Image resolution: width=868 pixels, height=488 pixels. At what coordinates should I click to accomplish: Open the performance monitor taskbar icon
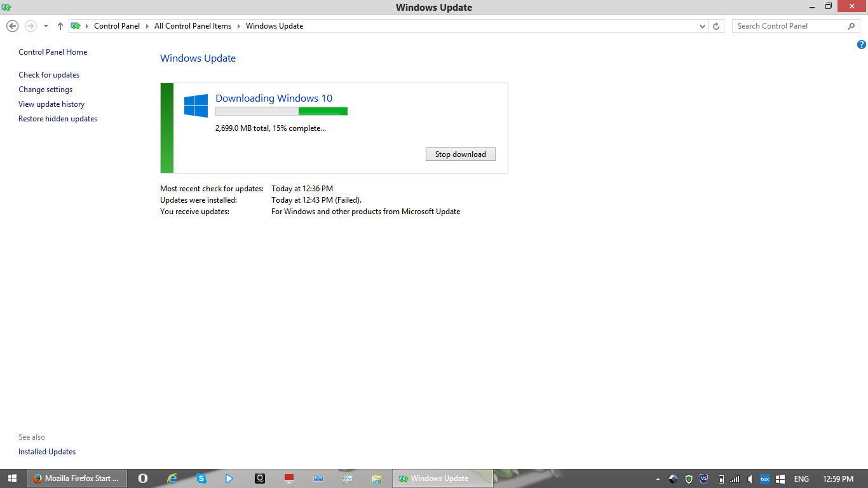click(348, 478)
